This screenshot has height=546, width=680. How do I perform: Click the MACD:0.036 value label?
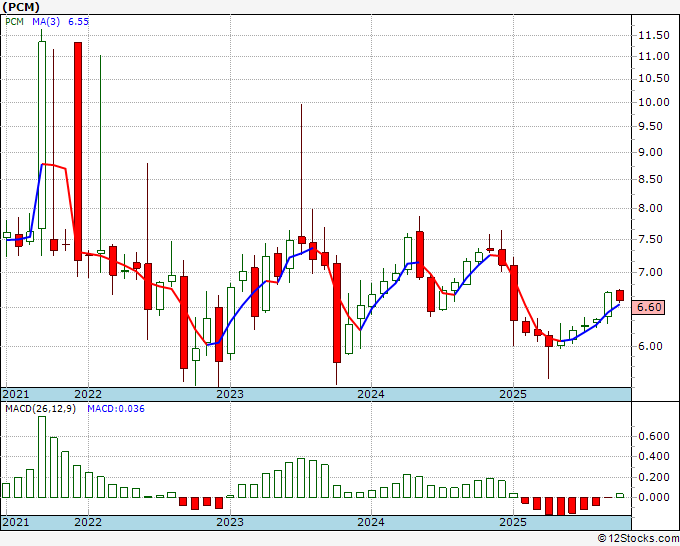tap(116, 409)
